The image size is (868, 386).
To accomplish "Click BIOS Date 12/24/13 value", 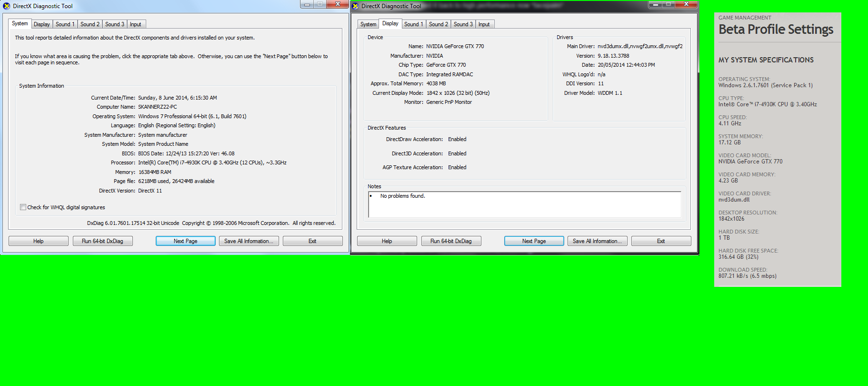I will pos(186,154).
